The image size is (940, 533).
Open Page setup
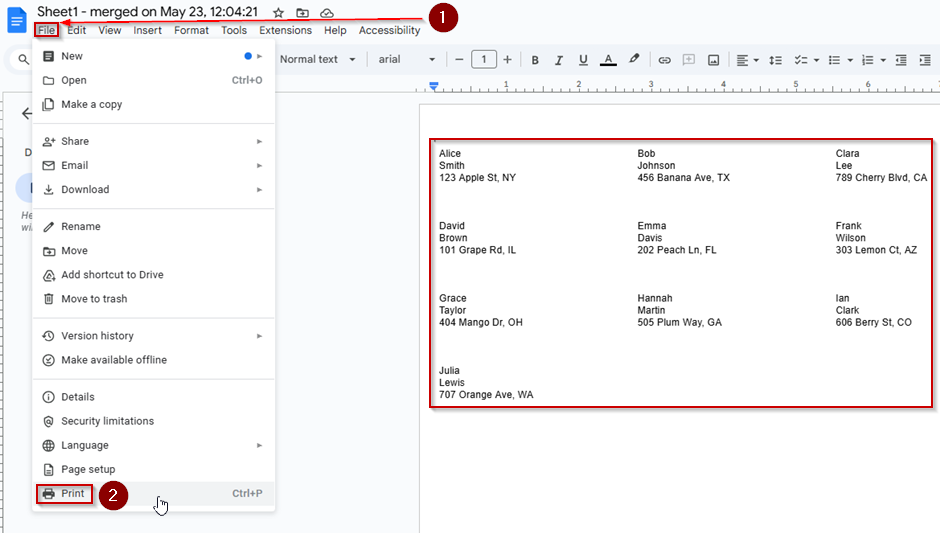tap(153, 469)
